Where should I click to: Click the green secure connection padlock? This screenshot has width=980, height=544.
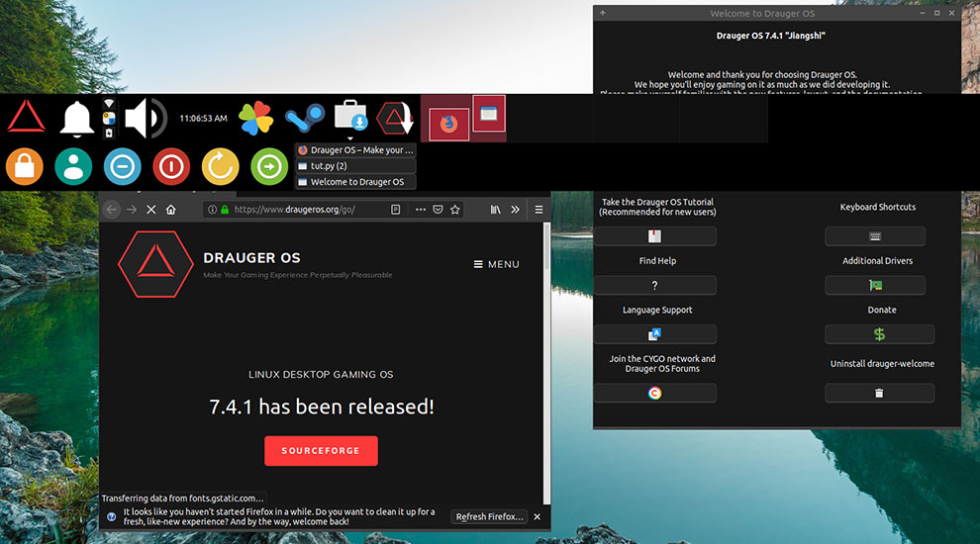point(225,210)
